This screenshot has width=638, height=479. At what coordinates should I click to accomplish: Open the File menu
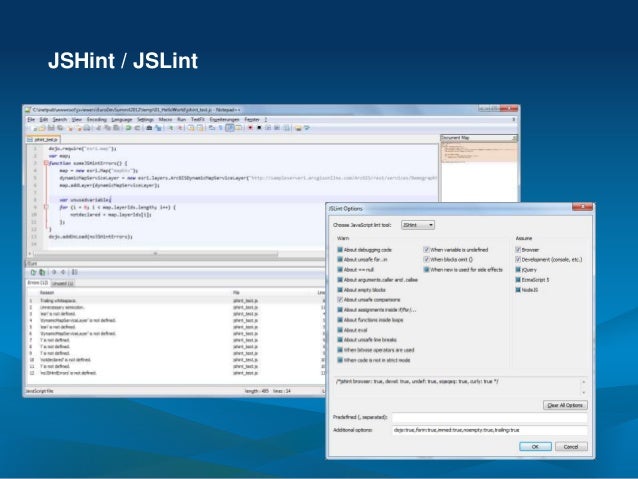pos(31,120)
